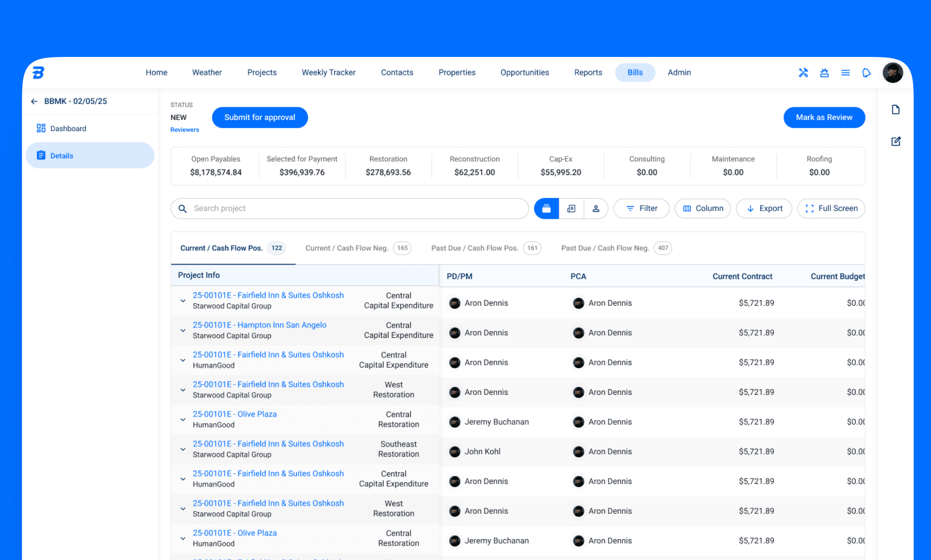Open the Hampton Inn San Angelo project link
The height and width of the screenshot is (560, 931).
click(260, 325)
